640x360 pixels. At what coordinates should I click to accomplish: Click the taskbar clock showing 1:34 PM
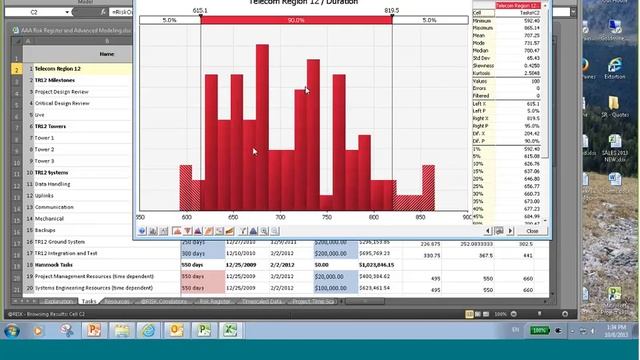point(616,331)
